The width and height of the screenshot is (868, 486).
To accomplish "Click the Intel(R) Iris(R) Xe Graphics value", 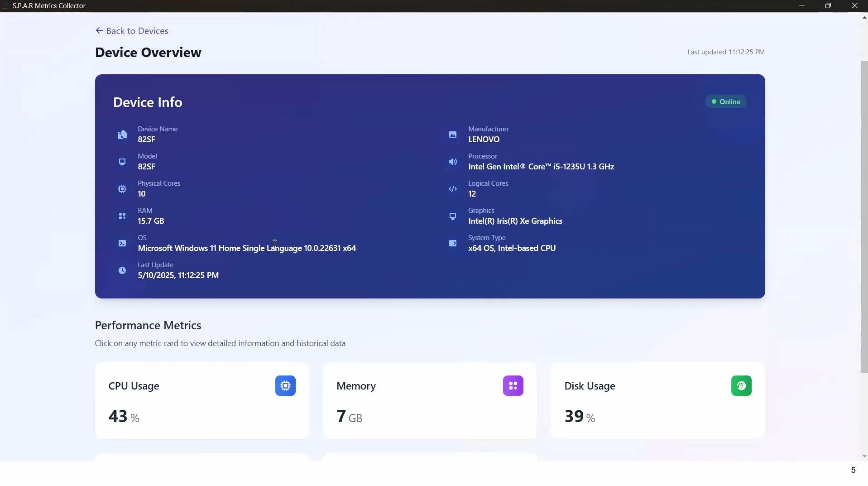I will coord(515,221).
